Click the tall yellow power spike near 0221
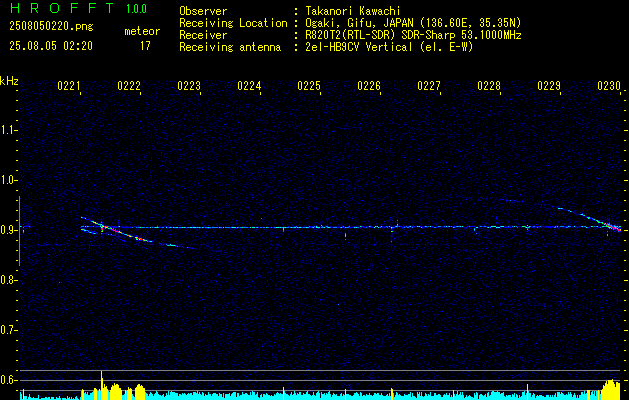 [x=101, y=385]
